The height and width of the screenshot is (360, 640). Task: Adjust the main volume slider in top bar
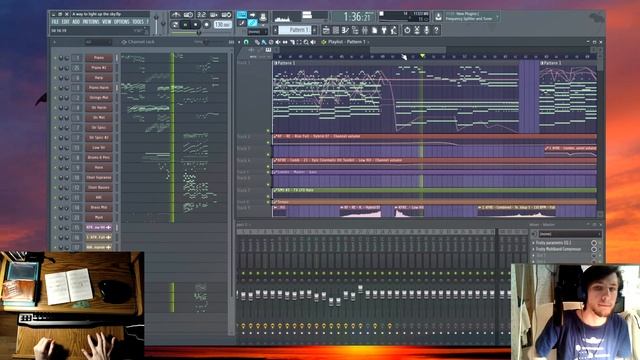pos(156,24)
